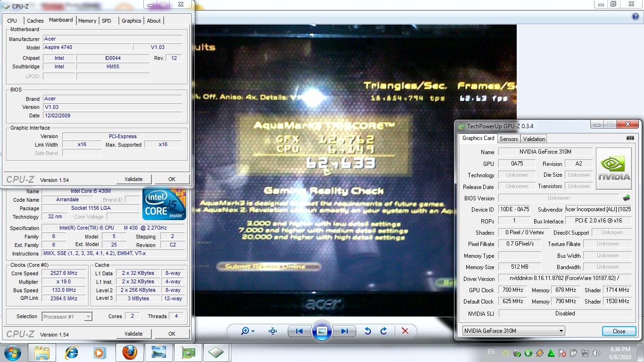Click Validate in lower CPU-Z window
Viewport: 644px width, 362px height.
coord(133,334)
